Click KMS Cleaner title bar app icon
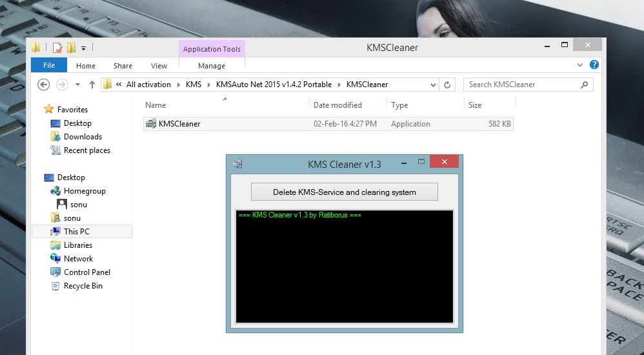The width and height of the screenshot is (644, 355). click(237, 164)
